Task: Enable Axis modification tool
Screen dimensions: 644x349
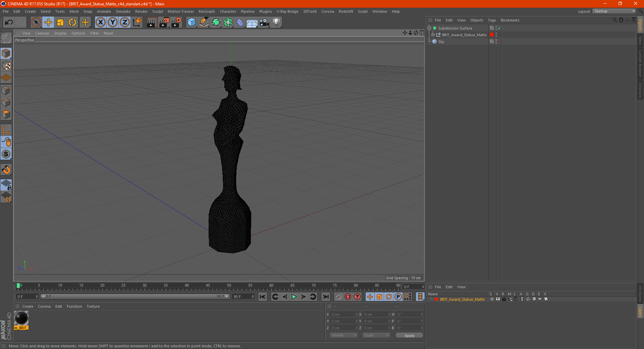Action: (x=6, y=130)
